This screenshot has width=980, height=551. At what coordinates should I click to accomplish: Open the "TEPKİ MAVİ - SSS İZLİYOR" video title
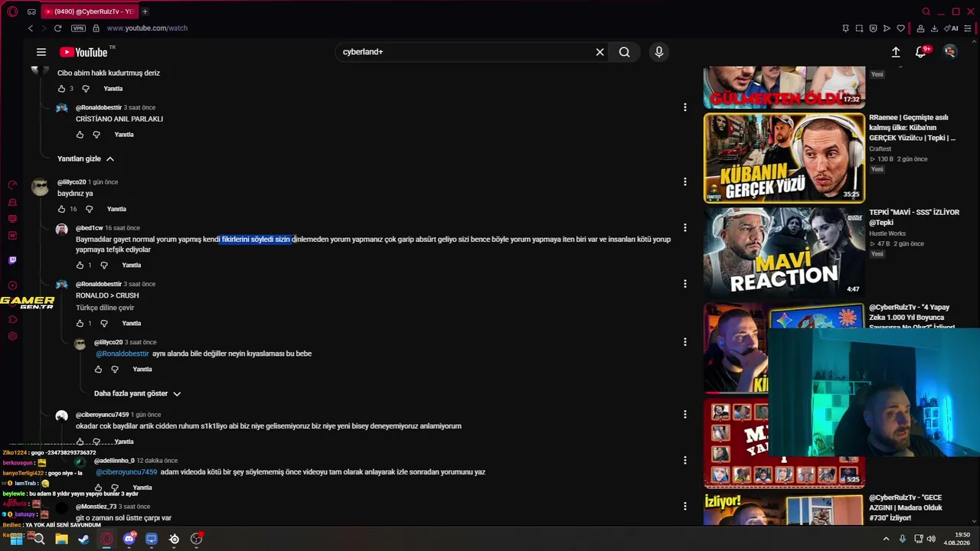914,217
